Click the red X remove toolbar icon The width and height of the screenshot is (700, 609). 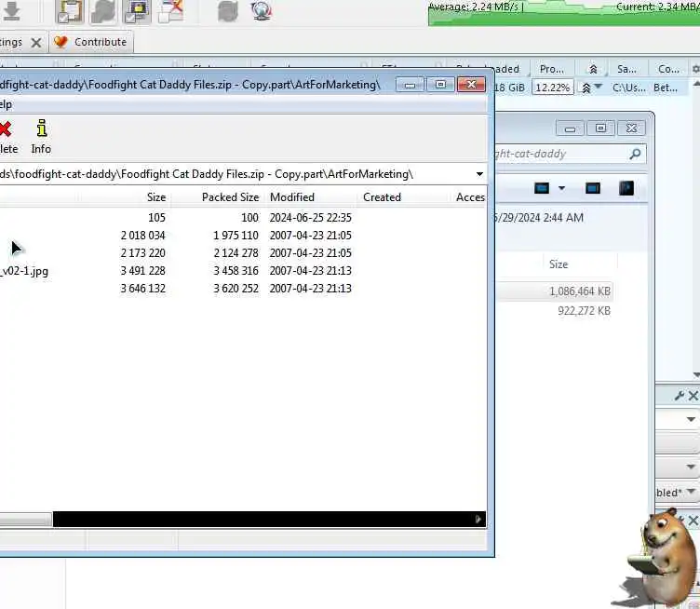[171, 11]
